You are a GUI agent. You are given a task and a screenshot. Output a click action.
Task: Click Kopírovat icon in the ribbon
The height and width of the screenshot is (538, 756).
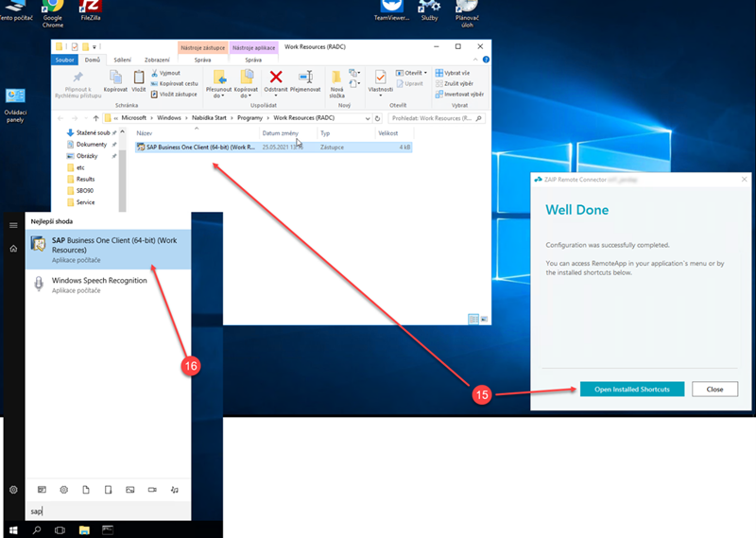coord(115,81)
